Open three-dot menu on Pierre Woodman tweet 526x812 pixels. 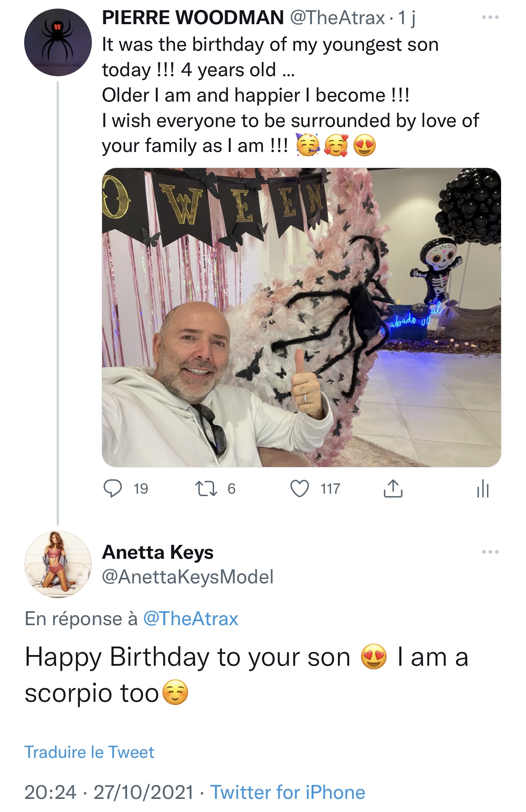(490, 18)
